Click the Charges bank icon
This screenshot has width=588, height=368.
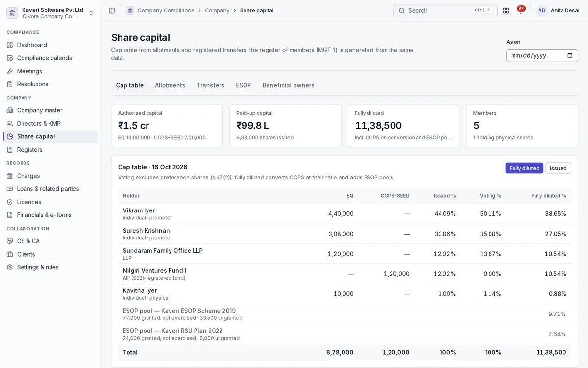(10, 176)
